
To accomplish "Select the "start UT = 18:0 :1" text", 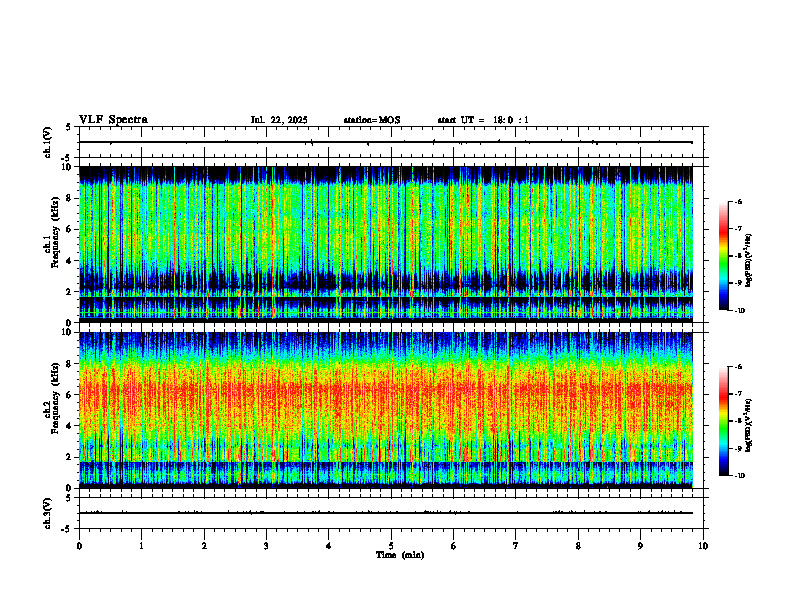I will click(x=483, y=120).
